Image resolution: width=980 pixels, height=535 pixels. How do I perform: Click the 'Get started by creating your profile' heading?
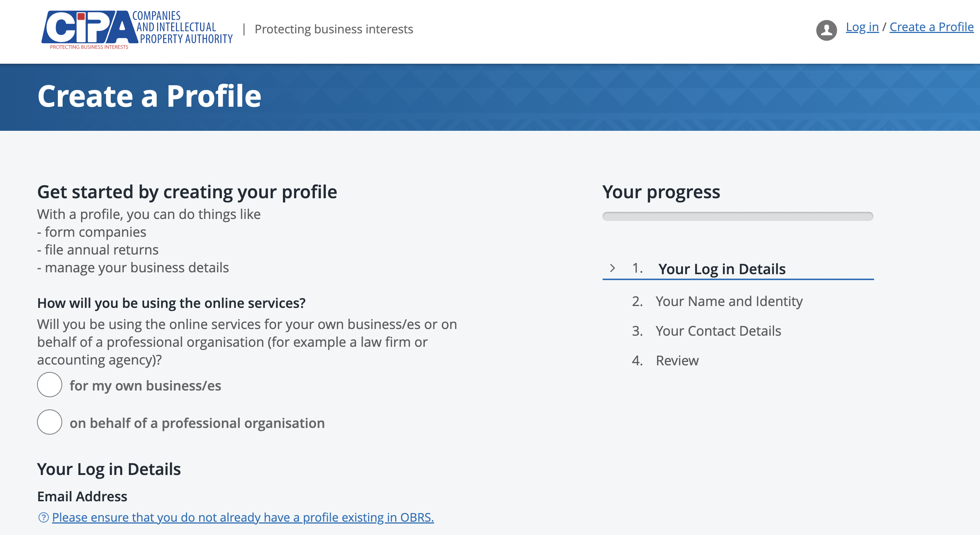(x=187, y=192)
